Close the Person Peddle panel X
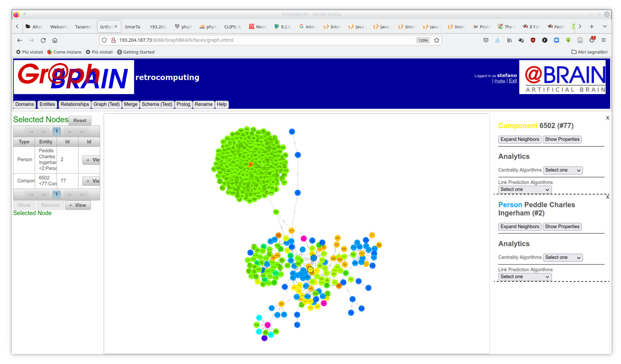This screenshot has width=621, height=364. click(x=608, y=197)
